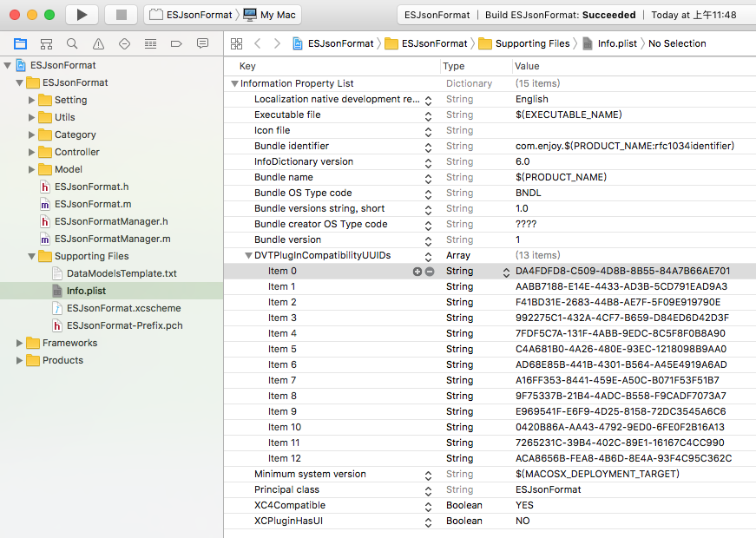Select Minimum system version row
The image size is (756, 538).
[x=490, y=474]
